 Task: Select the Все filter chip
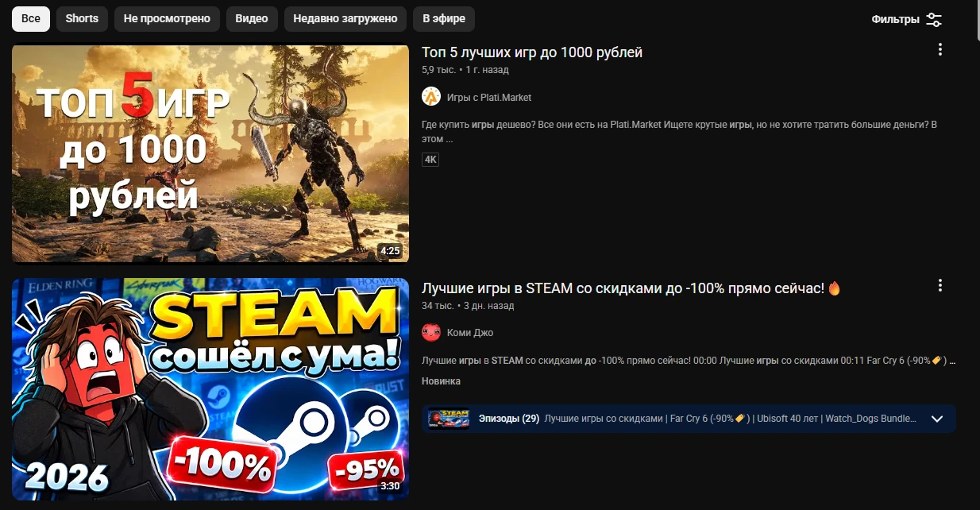(31, 19)
